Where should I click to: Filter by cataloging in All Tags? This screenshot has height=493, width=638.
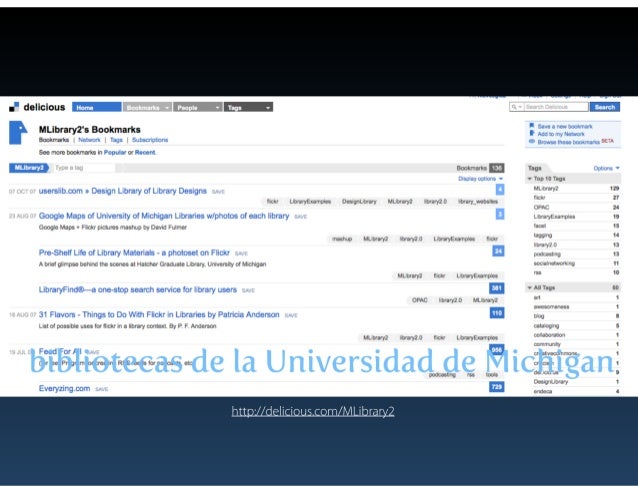[x=546, y=326]
